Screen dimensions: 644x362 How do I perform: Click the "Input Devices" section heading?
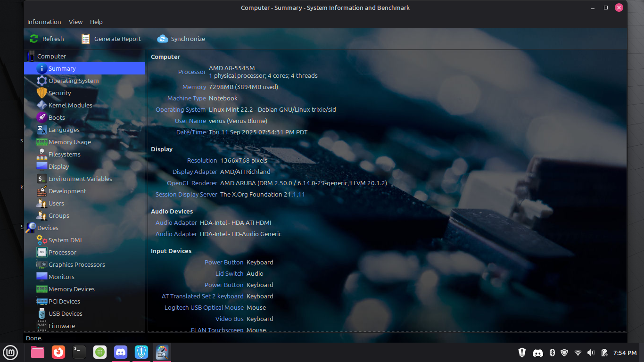pyautogui.click(x=171, y=251)
